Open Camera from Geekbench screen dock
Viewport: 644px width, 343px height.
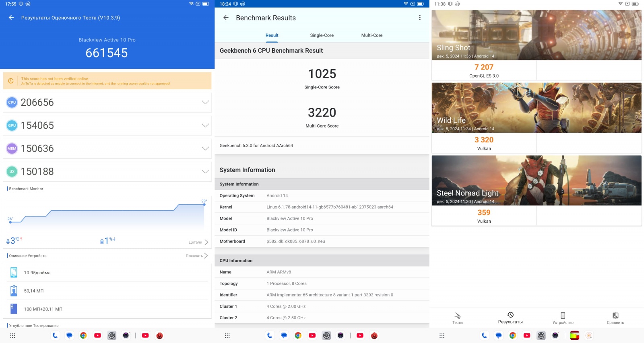click(341, 335)
